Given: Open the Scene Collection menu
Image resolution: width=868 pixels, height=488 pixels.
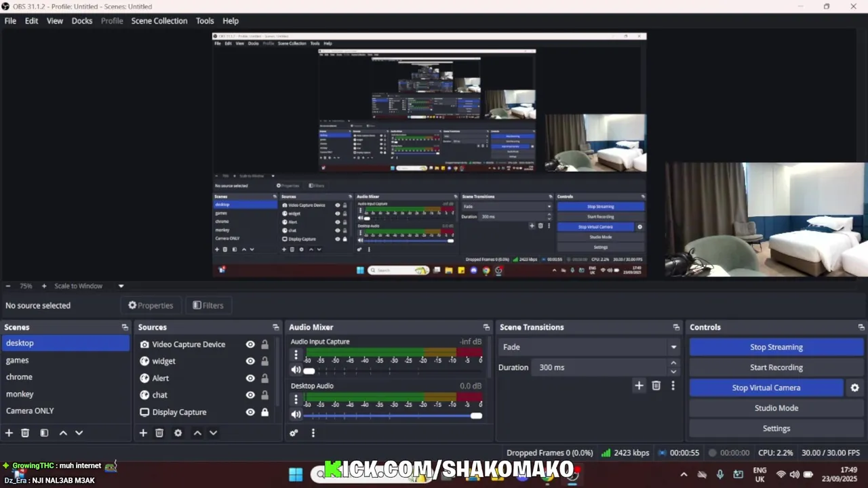Looking at the screenshot, I should click(x=159, y=21).
